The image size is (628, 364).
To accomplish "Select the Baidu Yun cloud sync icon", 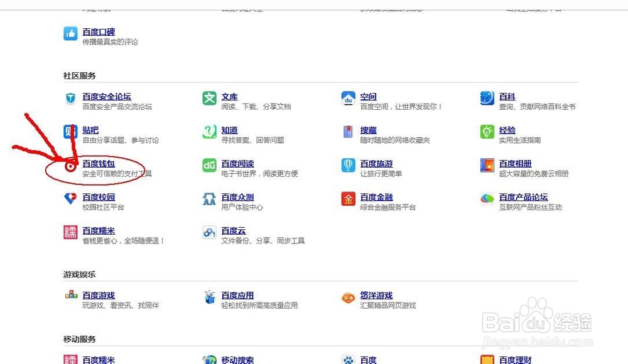I will tap(208, 233).
